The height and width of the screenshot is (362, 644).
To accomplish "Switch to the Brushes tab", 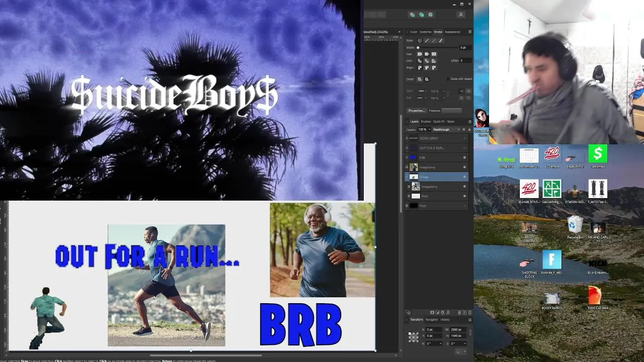I will coord(426,122).
